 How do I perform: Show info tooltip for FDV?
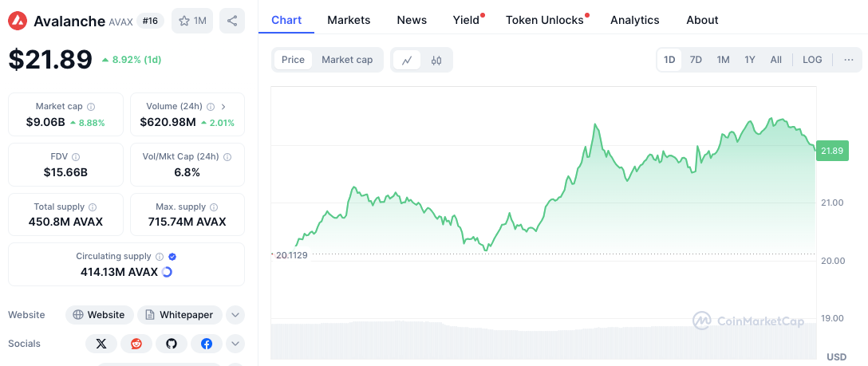(76, 157)
